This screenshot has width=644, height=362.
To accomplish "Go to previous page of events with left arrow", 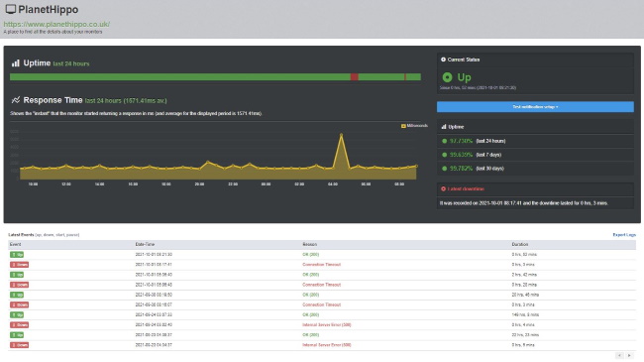I will tap(619, 355).
